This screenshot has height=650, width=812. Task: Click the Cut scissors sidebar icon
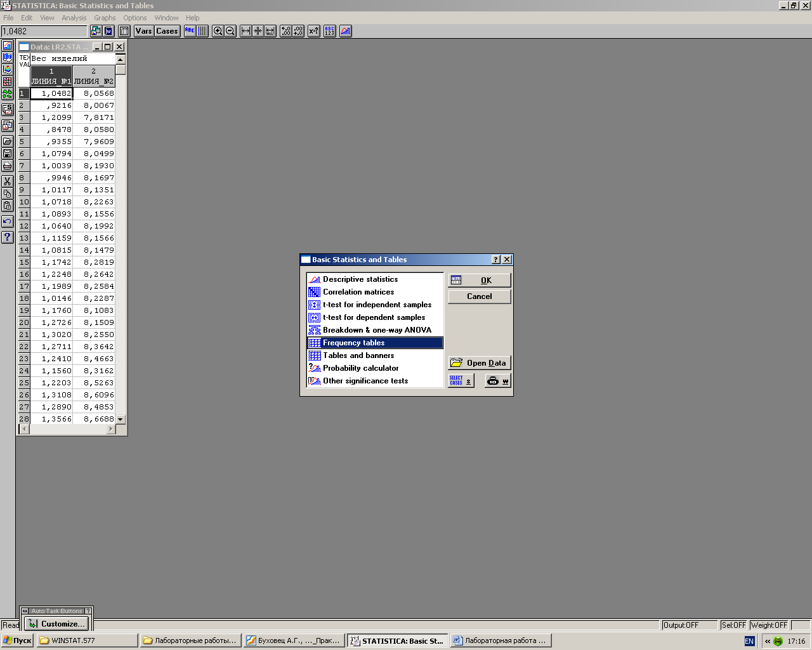tap(7, 182)
